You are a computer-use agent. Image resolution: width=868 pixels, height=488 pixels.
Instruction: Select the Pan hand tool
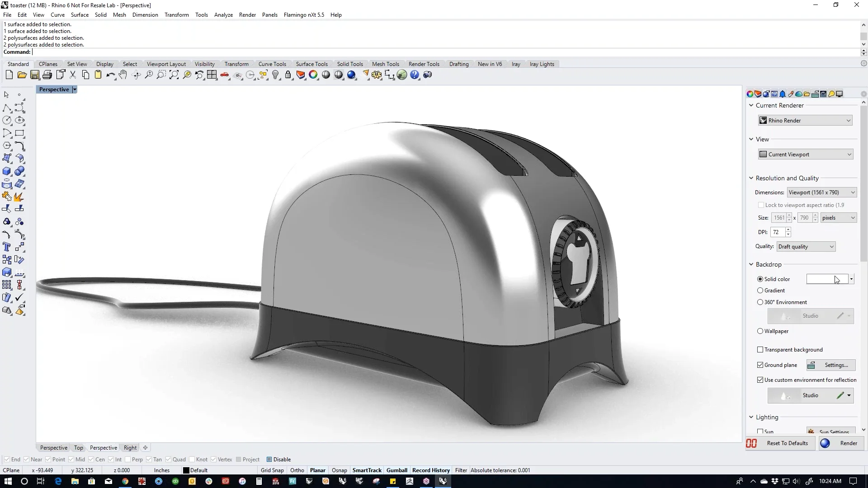123,75
